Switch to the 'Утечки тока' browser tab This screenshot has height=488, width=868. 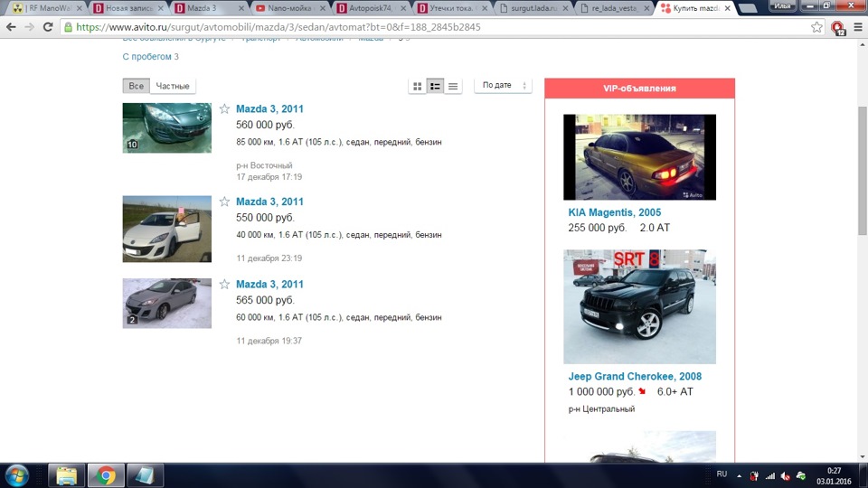pyautogui.click(x=450, y=8)
